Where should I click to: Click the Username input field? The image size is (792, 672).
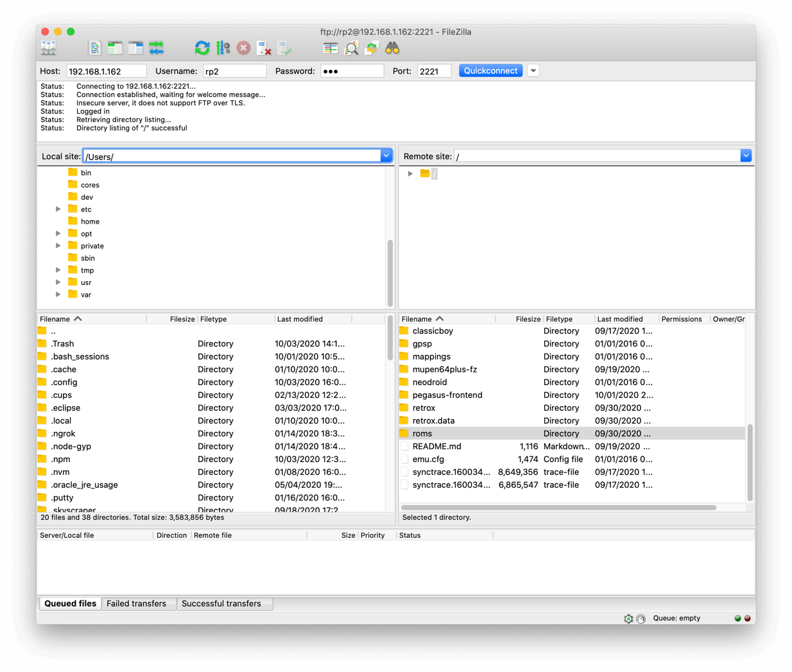coord(234,71)
